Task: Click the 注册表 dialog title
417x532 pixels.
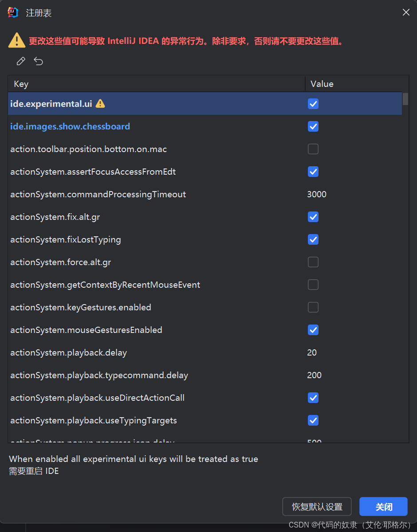Action: [39, 13]
